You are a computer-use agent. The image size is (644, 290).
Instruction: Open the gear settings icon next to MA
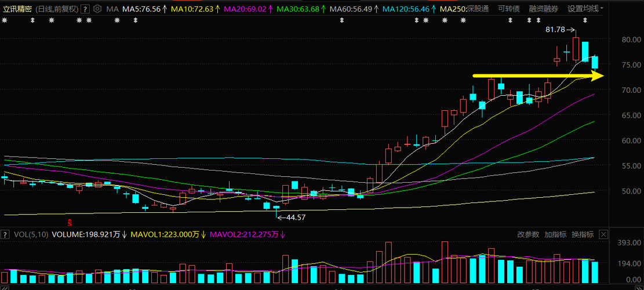[x=97, y=9]
